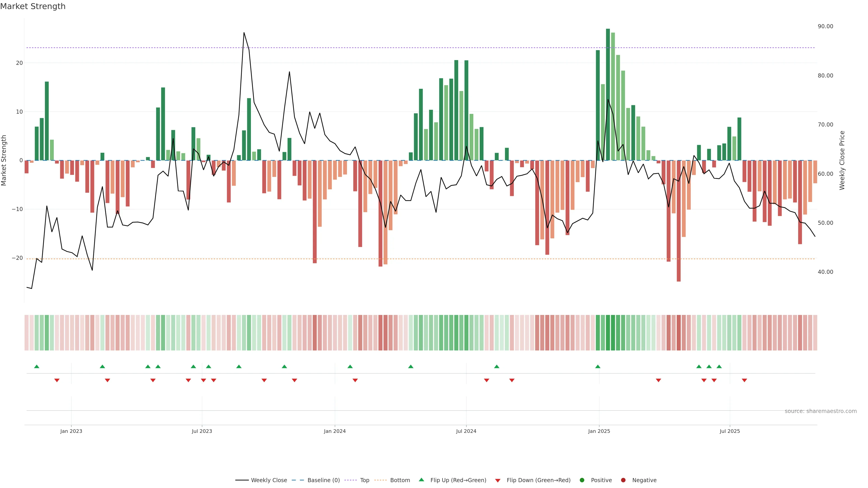Click the first green flip-up triangle marker
The width and height of the screenshot is (868, 488).
click(37, 366)
